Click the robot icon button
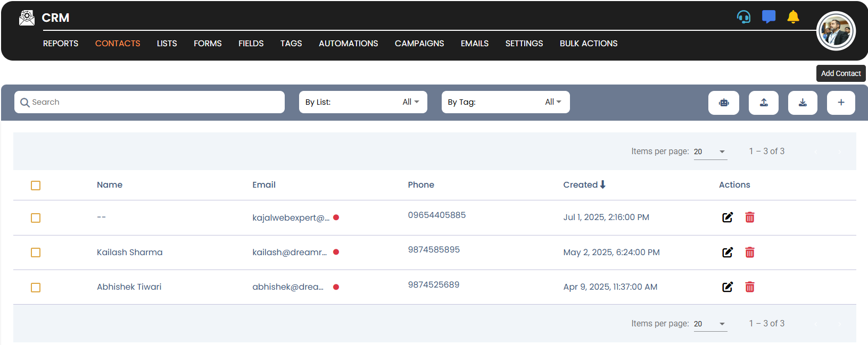 723,103
